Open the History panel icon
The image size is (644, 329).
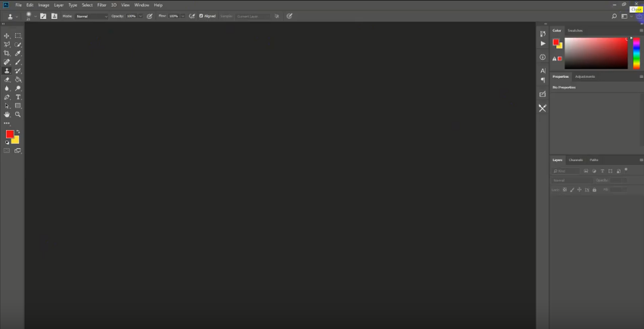tap(543, 33)
